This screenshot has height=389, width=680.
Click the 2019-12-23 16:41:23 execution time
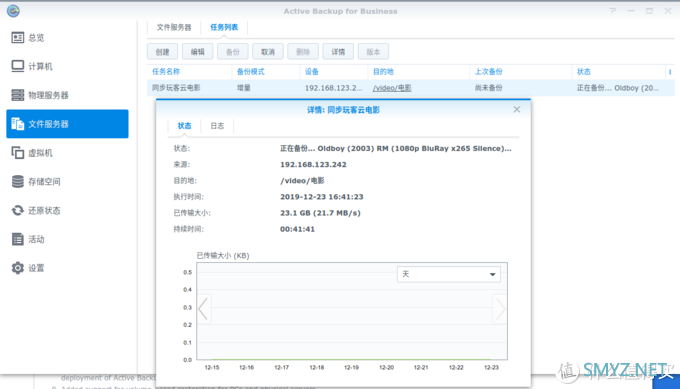coord(322,197)
